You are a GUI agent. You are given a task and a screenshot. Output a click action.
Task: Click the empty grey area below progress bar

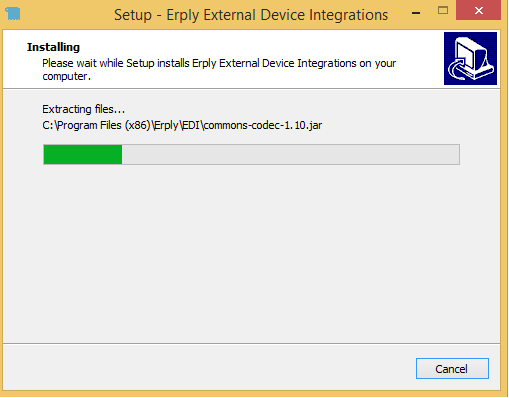click(252, 253)
